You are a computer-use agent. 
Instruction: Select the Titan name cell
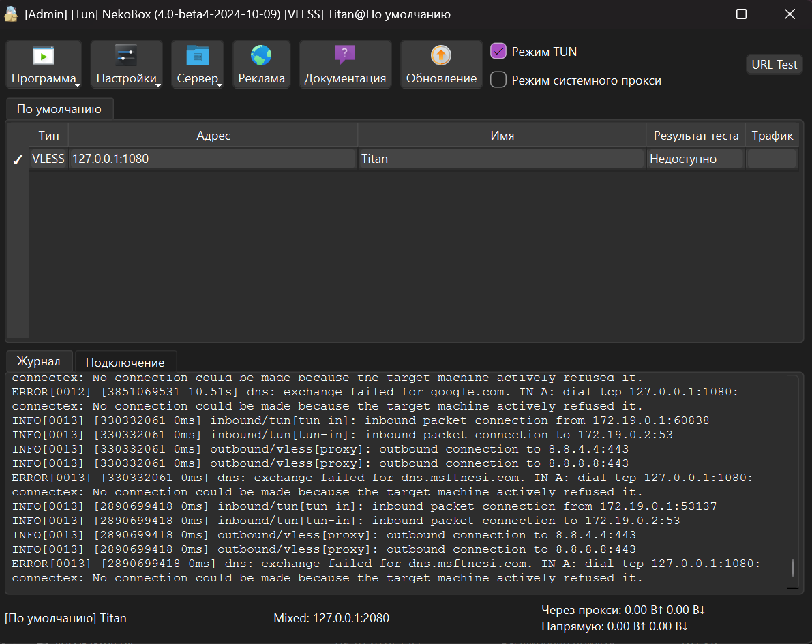tap(501, 159)
